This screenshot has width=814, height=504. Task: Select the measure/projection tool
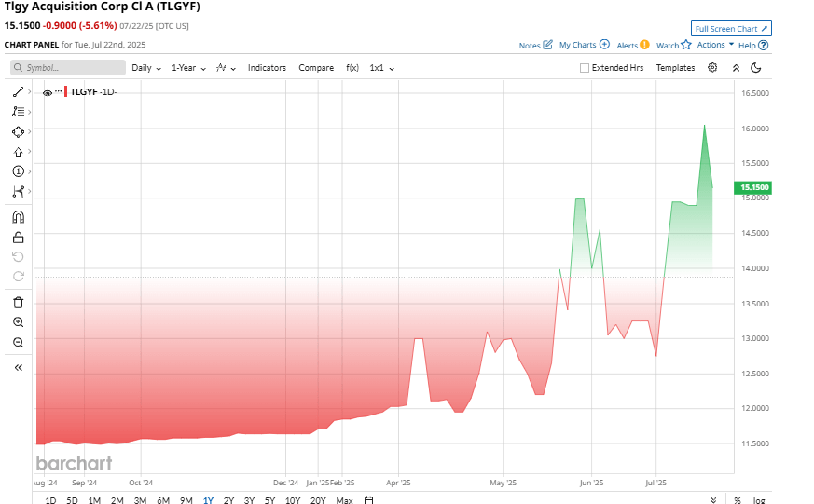(x=18, y=191)
